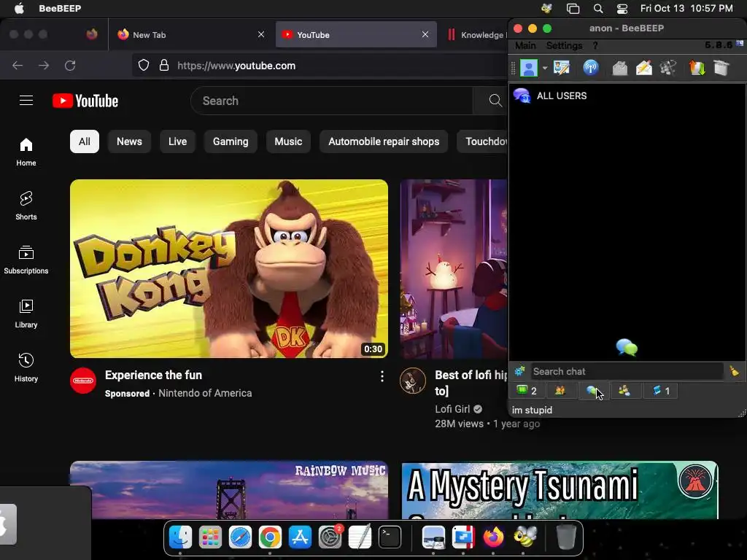The height and width of the screenshot is (560, 747).
Task: Click the envelope with pencil compose icon
Action: tap(643, 68)
